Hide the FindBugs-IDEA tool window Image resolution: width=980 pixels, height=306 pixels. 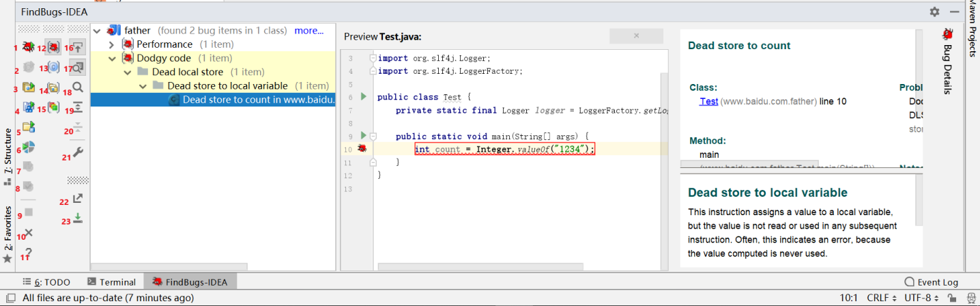tap(955, 12)
